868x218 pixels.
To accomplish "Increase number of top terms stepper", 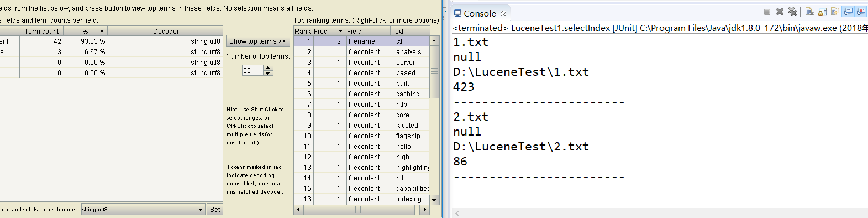I will pos(268,68).
